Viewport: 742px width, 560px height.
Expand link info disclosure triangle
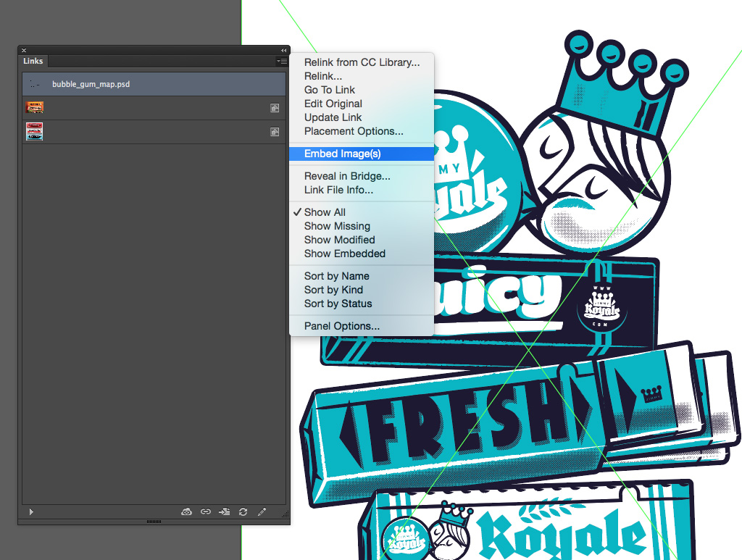click(x=31, y=512)
